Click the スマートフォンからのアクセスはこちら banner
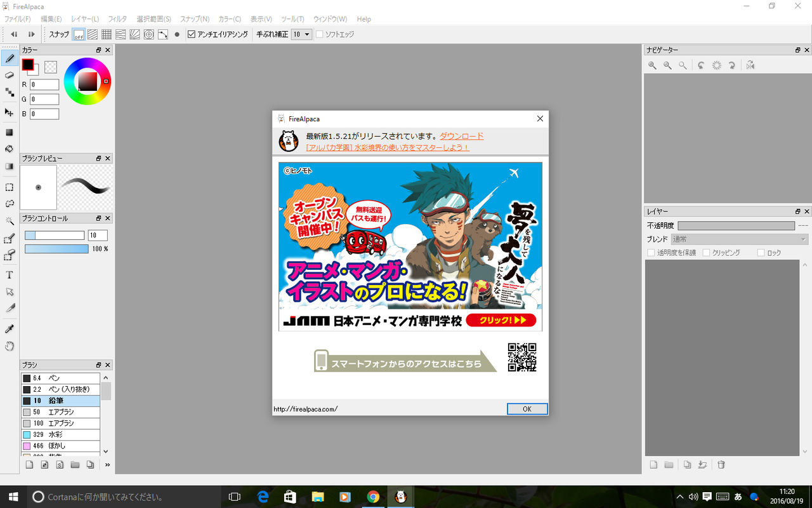The width and height of the screenshot is (812, 508). [x=406, y=361]
